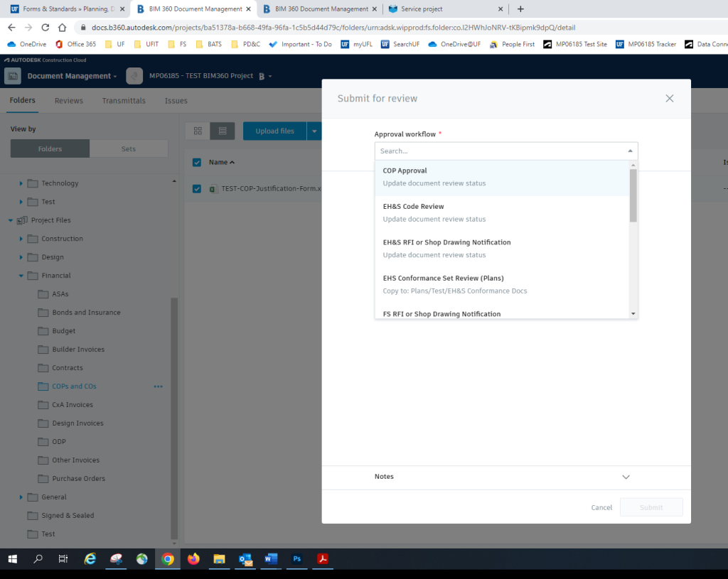Open the Folders tab

(x=22, y=100)
